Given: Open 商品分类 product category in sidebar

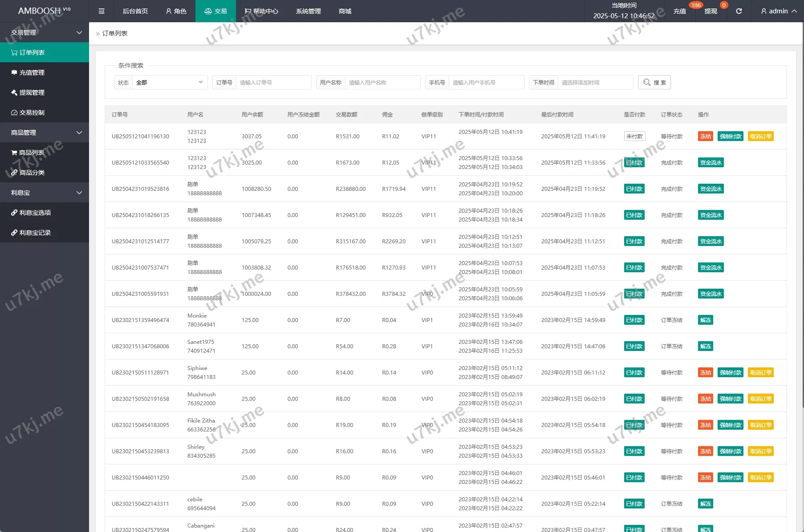Looking at the screenshot, I should point(32,173).
